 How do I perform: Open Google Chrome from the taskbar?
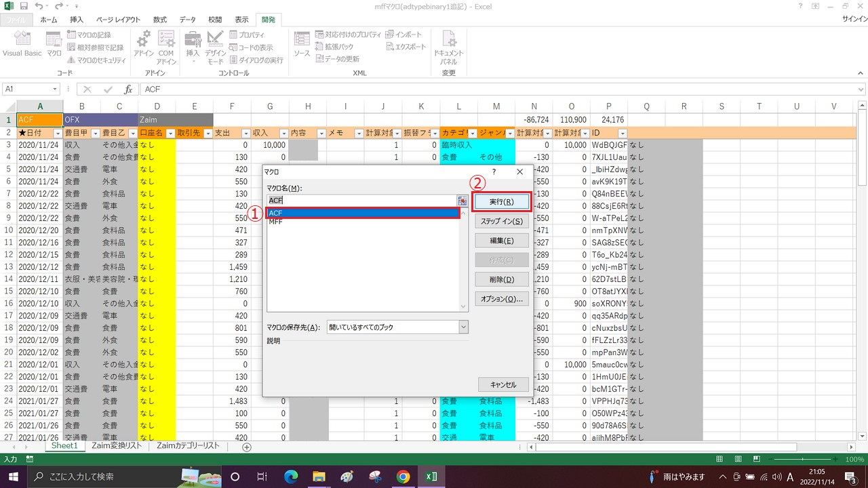pos(403,476)
